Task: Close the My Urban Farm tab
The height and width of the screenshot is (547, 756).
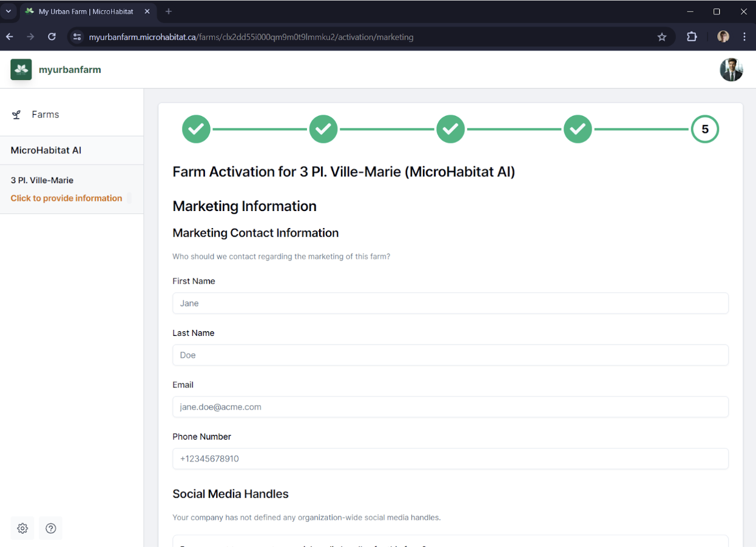Action: [147, 12]
